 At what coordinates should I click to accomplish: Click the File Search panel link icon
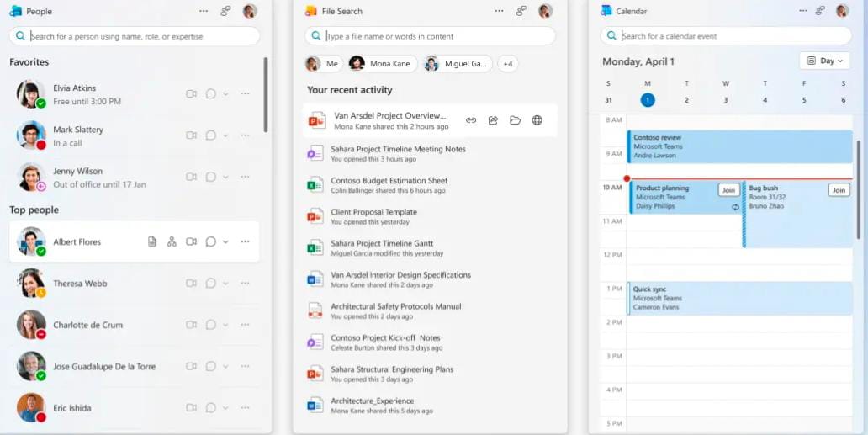(x=521, y=11)
